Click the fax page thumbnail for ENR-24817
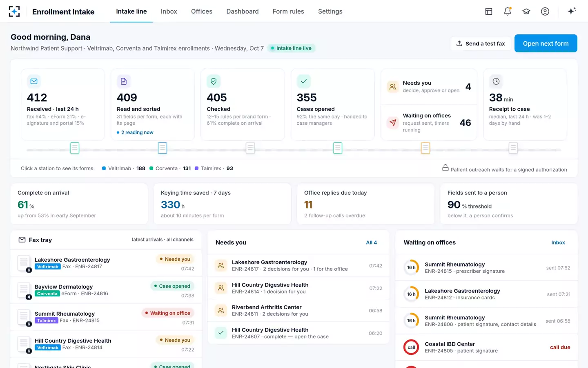This screenshot has height=368, width=588. click(24, 263)
